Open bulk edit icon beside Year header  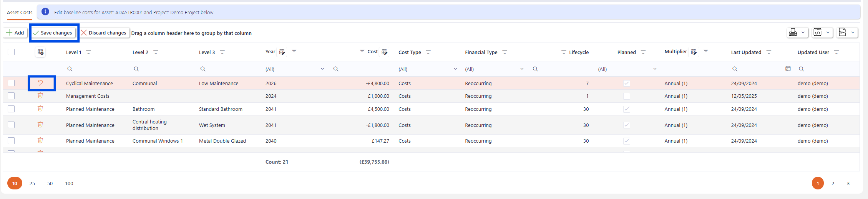point(282,52)
